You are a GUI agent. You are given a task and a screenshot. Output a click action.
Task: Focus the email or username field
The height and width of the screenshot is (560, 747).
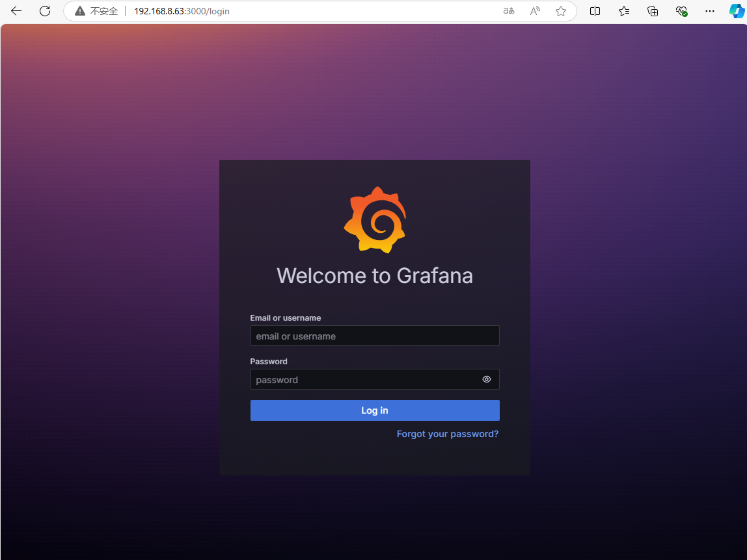[x=375, y=336]
